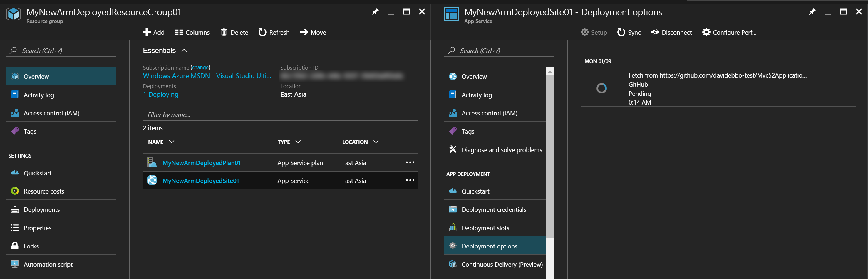
Task: Refresh the resource group blade
Action: tap(274, 32)
